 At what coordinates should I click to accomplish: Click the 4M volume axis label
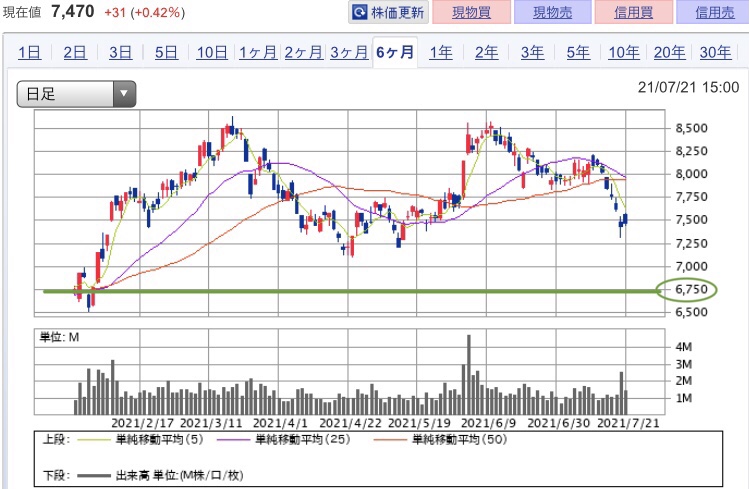click(684, 347)
